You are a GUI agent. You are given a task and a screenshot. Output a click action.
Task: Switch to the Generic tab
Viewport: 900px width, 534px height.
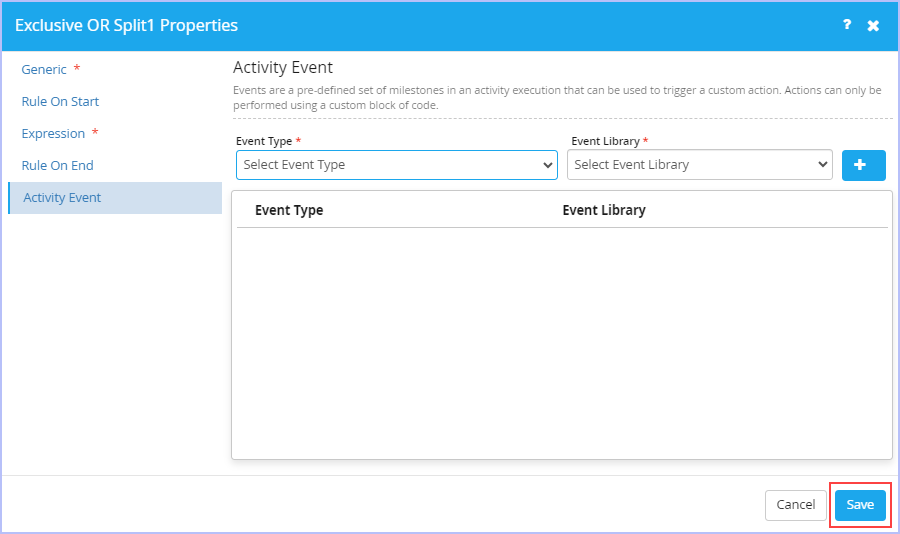click(44, 69)
